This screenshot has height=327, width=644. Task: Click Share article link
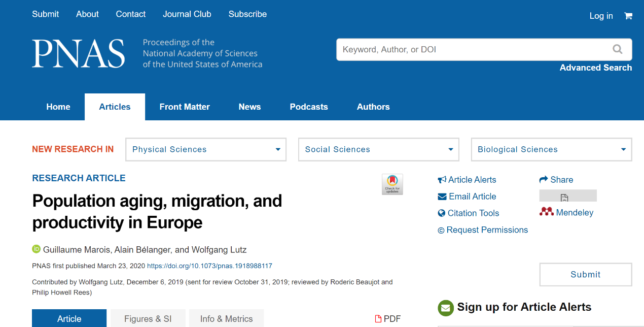point(556,179)
